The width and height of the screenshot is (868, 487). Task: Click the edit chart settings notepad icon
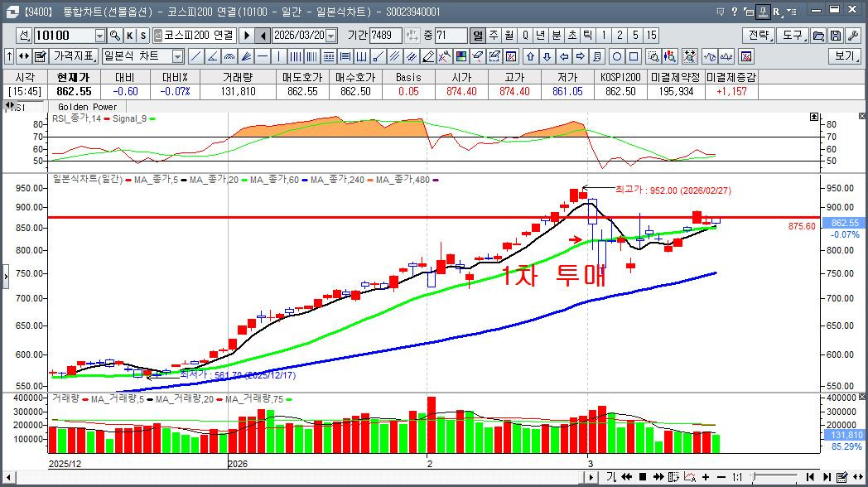[x=40, y=55]
